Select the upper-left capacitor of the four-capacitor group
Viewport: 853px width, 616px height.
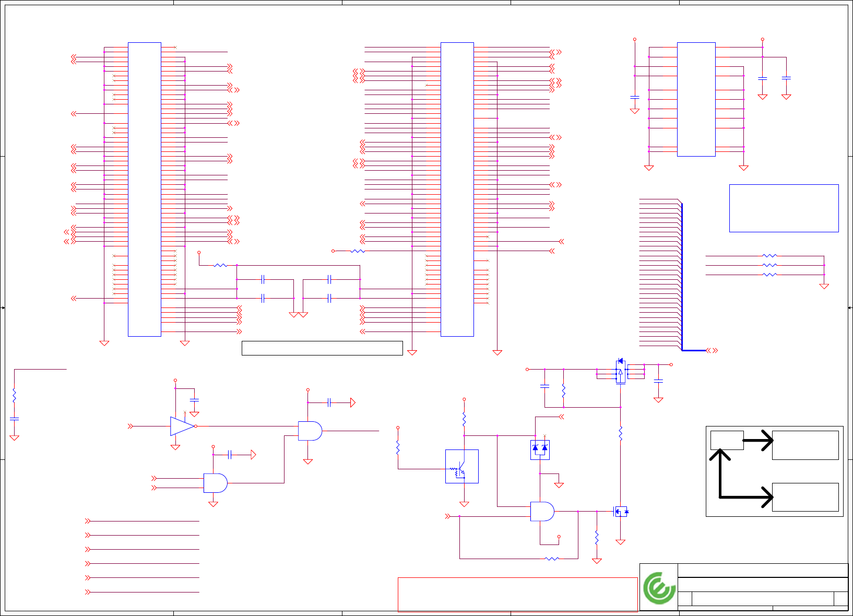[263, 279]
